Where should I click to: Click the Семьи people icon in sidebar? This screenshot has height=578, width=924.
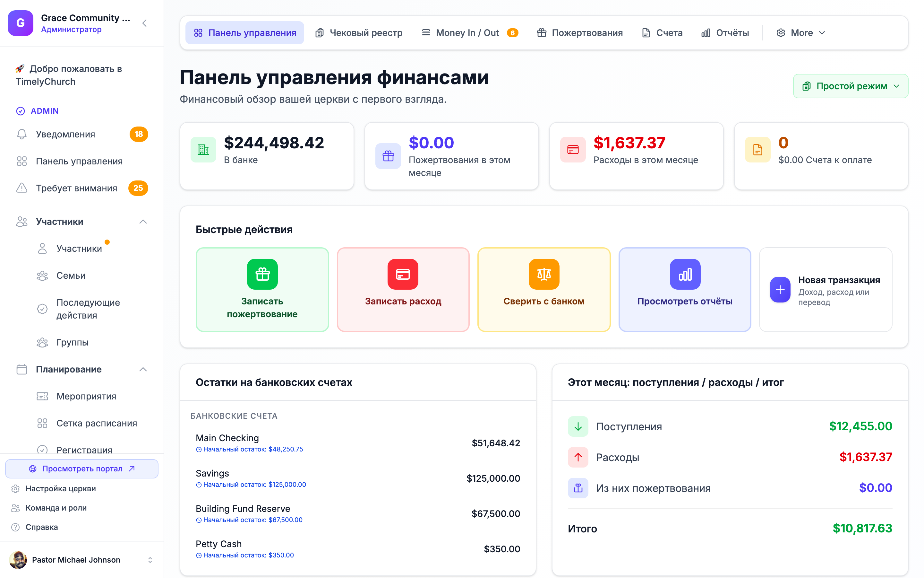42,275
